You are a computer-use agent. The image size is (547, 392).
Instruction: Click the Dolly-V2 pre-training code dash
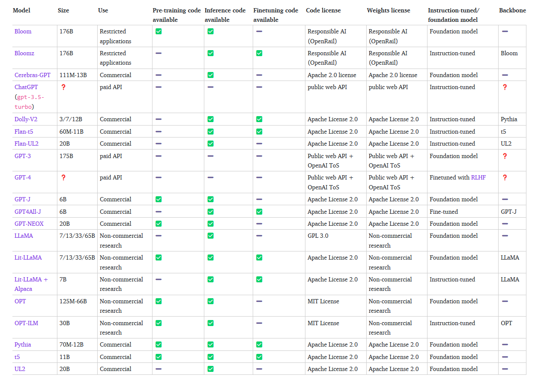158,119
